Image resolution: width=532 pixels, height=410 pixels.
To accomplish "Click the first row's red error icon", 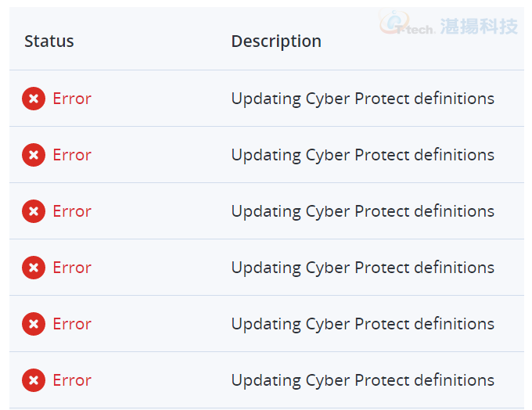I will click(x=34, y=99).
